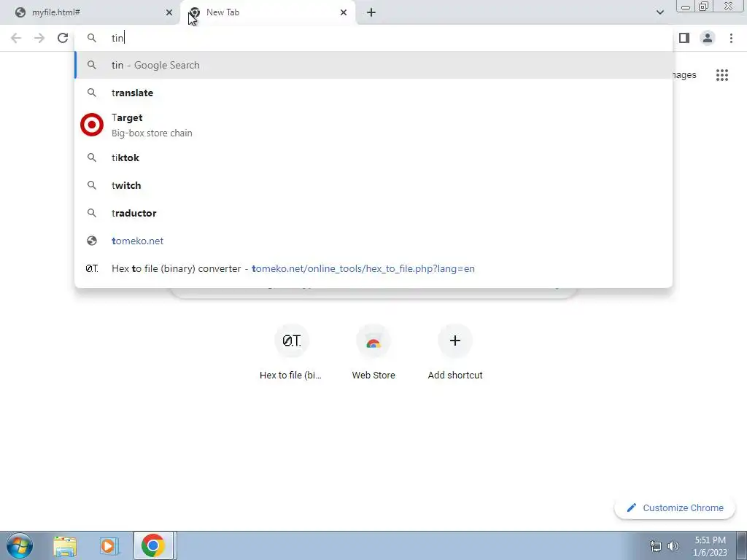
Task: Add a new shortcut tile
Action: tap(455, 352)
